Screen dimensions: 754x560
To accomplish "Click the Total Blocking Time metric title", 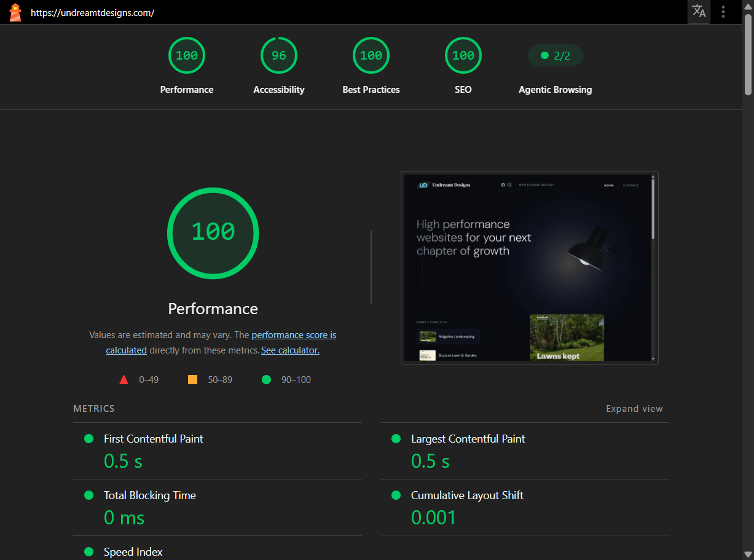I will [x=150, y=495].
